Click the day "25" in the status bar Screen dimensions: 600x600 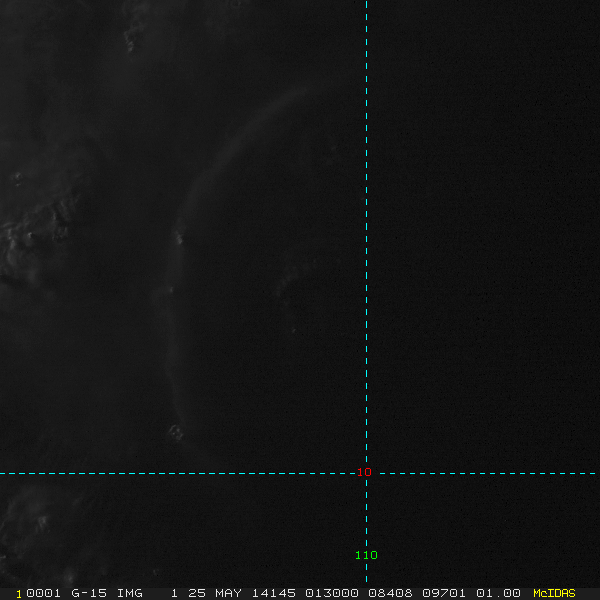[197, 593]
